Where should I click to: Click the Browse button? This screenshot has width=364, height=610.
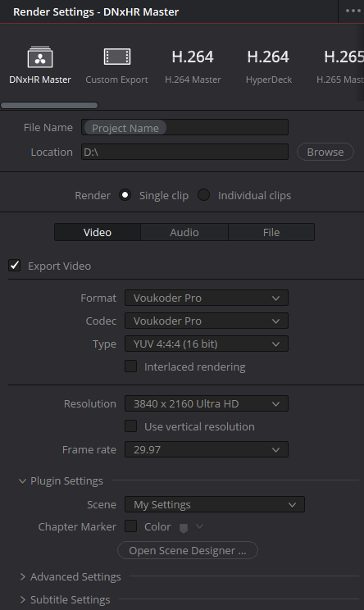point(325,152)
